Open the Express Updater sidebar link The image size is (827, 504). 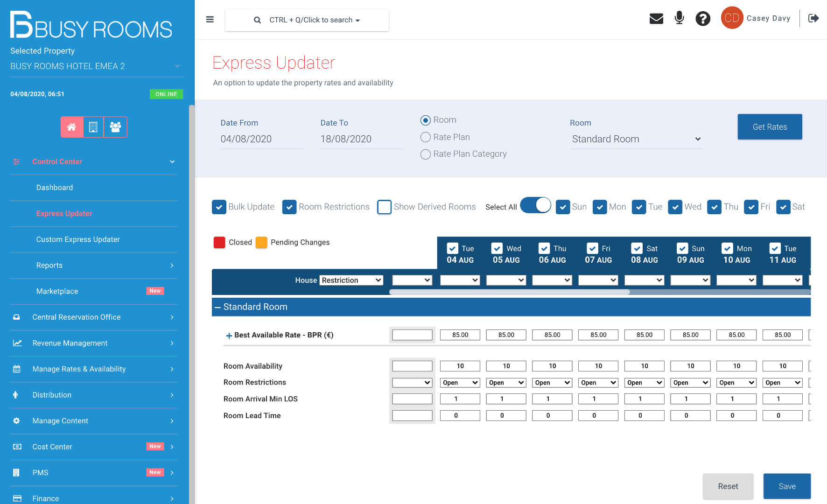tap(64, 214)
